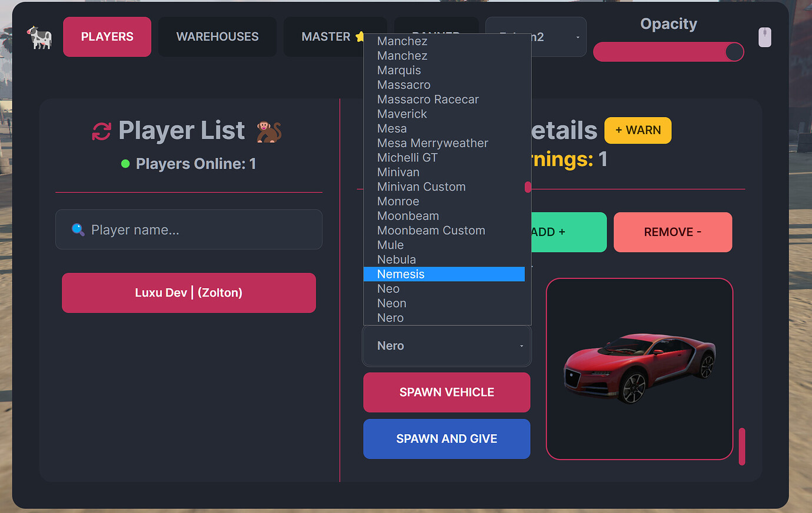
Task: Click the red vehicle thumbnail image
Action: pyautogui.click(x=639, y=369)
